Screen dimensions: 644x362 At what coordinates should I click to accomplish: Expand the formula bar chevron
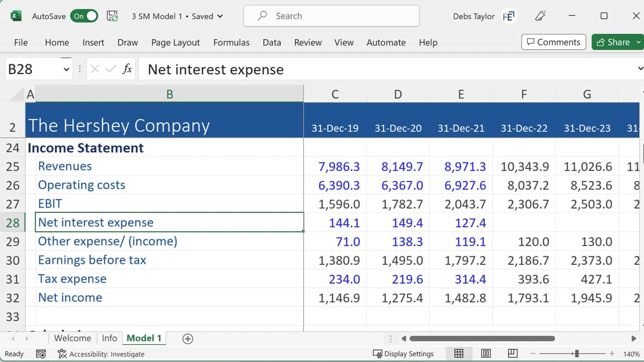coord(640,69)
